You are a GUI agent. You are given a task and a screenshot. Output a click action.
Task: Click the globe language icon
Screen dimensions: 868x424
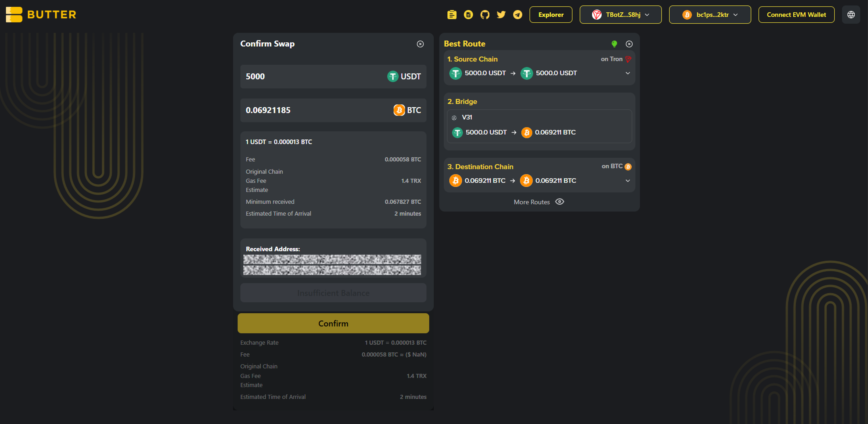851,14
